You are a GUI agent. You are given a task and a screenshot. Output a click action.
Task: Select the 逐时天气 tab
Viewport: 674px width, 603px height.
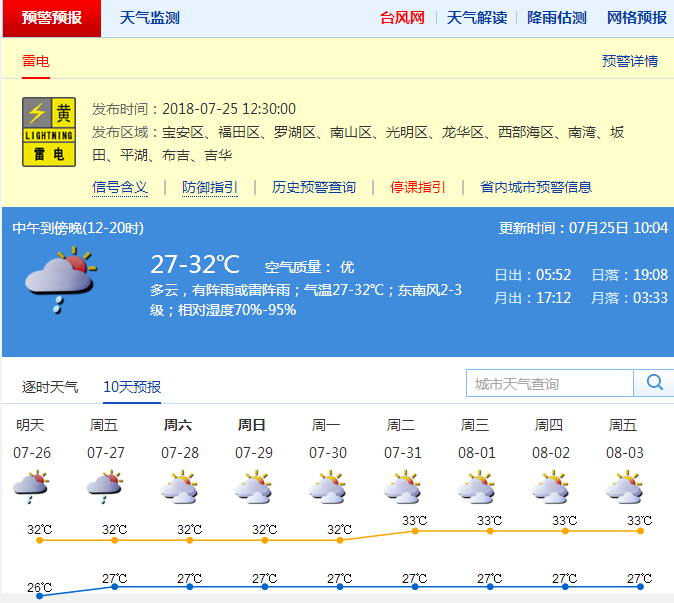(x=50, y=386)
